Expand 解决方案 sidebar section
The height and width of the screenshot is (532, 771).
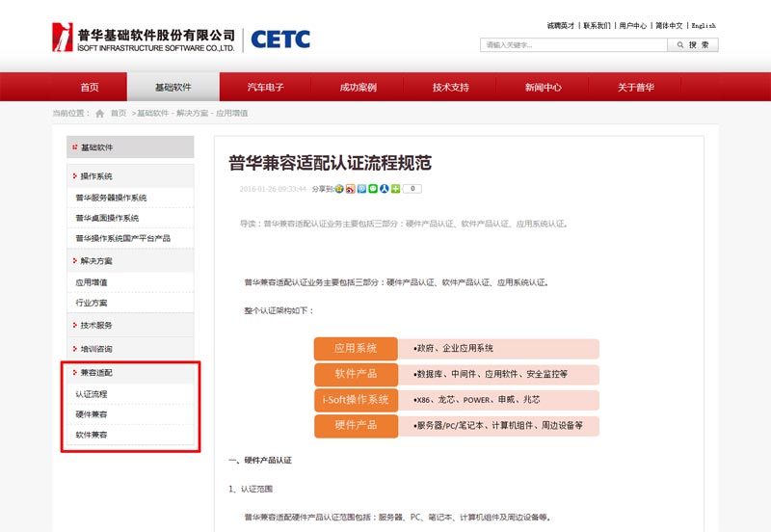coord(130,261)
